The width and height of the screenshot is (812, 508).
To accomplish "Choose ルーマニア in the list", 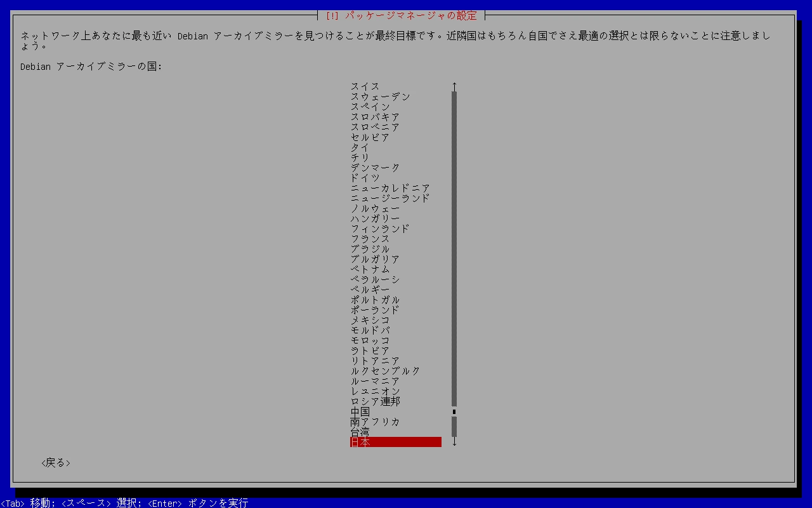I will 375,381.
